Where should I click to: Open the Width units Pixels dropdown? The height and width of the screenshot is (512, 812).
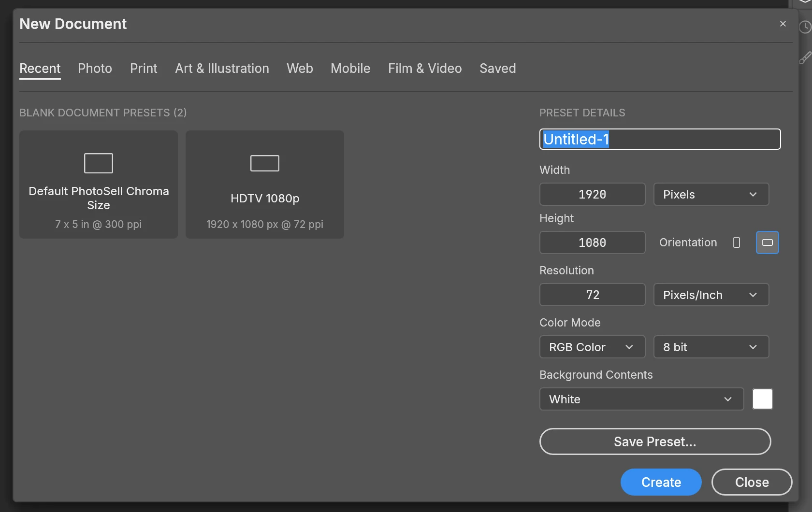pyautogui.click(x=711, y=194)
